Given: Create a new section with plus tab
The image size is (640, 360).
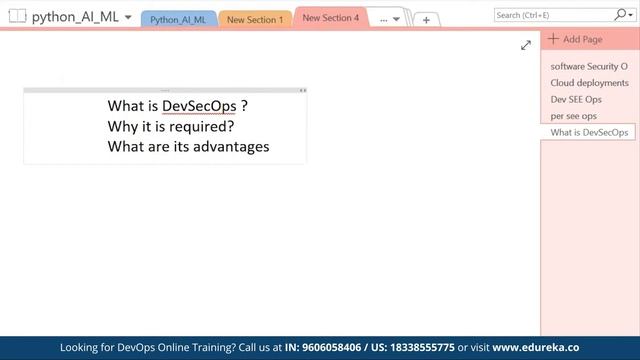Looking at the screenshot, I should (426, 20).
